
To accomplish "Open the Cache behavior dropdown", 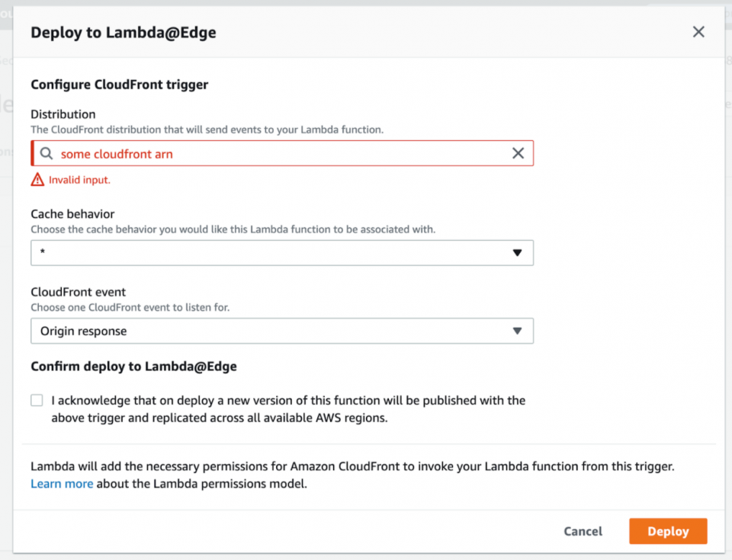I will tap(274, 252).
